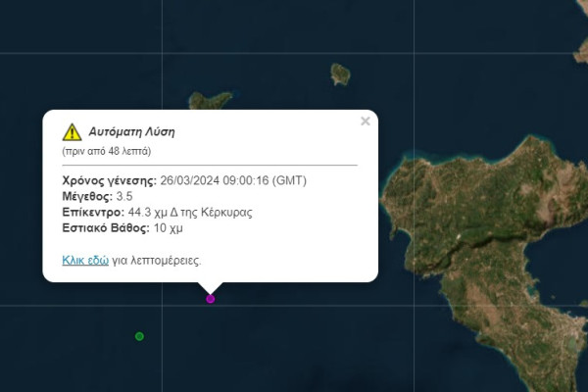Select the purple epicenter marker

pos(210,299)
